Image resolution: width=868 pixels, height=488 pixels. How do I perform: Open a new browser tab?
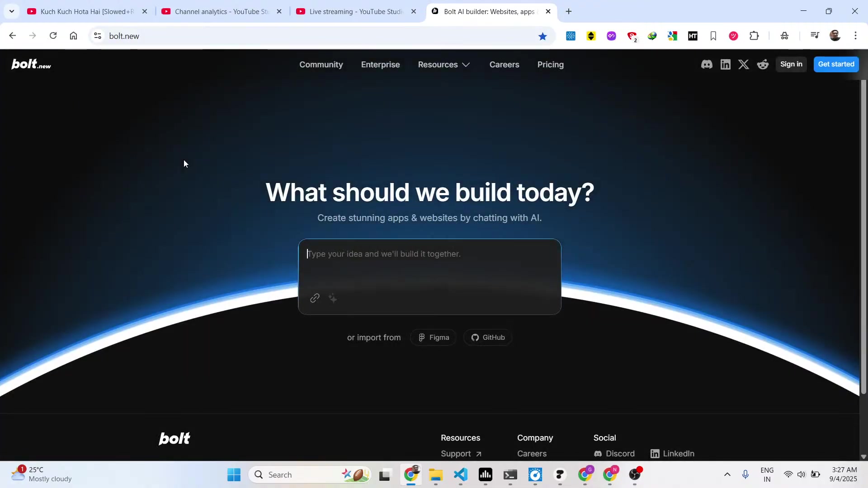569,11
